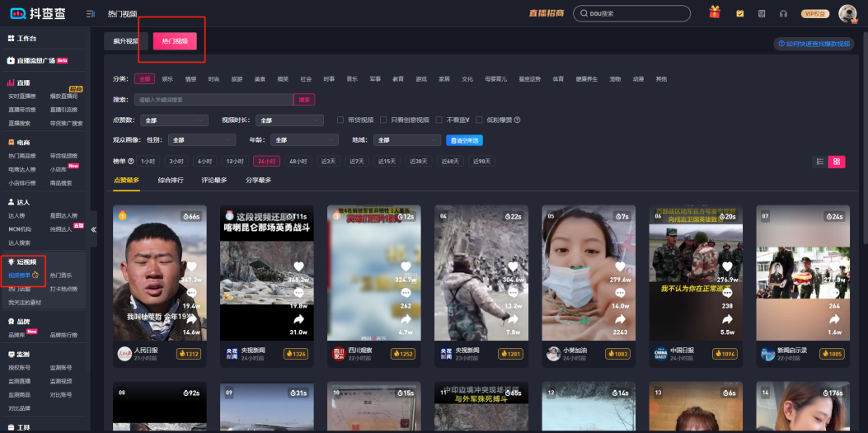The width and height of the screenshot is (868, 433).
Task: Enable the 带货视频 checkbox
Action: tap(341, 120)
